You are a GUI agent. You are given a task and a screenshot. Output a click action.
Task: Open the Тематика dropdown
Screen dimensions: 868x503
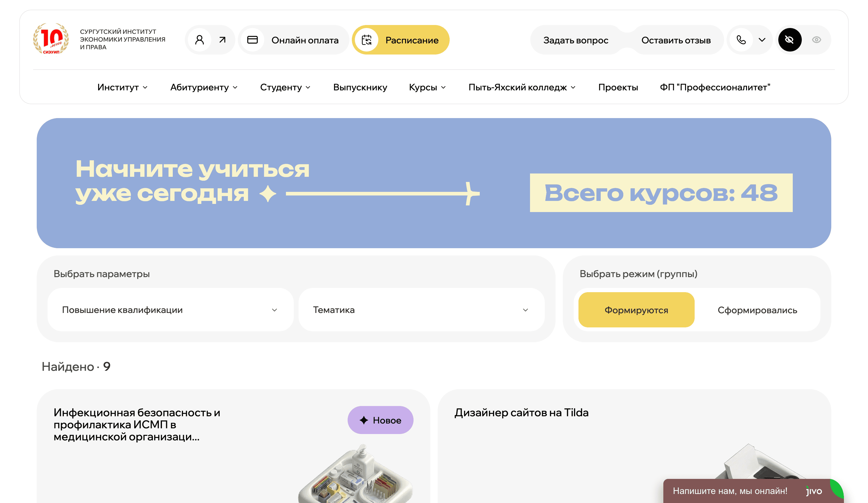[x=422, y=310]
